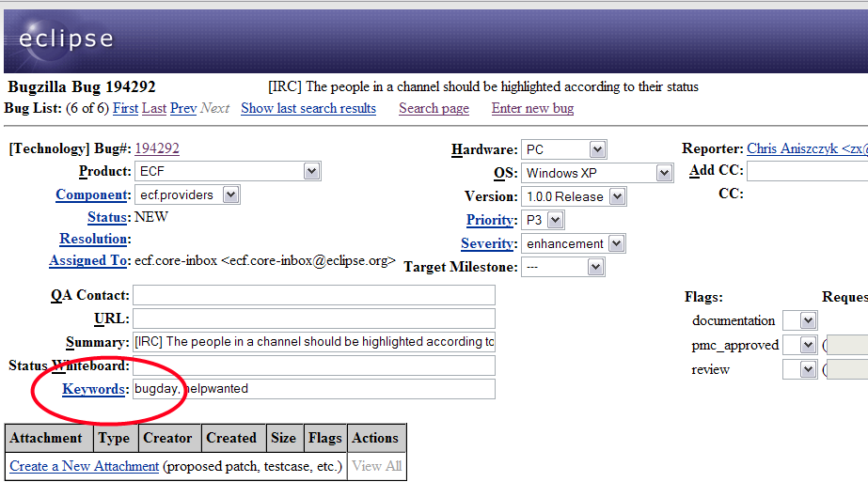Open the review flag dropdown

800,369
